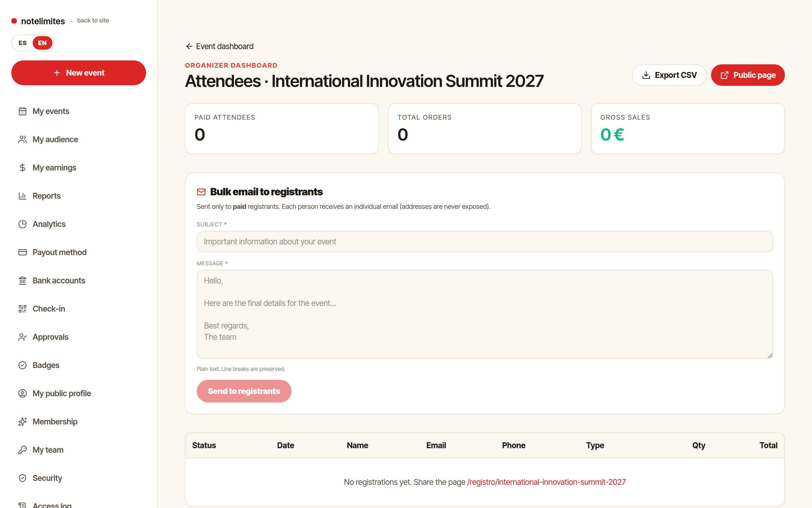Viewport: 812px width, 508px height.
Task: Click the Check-in QR code icon
Action: click(x=23, y=309)
